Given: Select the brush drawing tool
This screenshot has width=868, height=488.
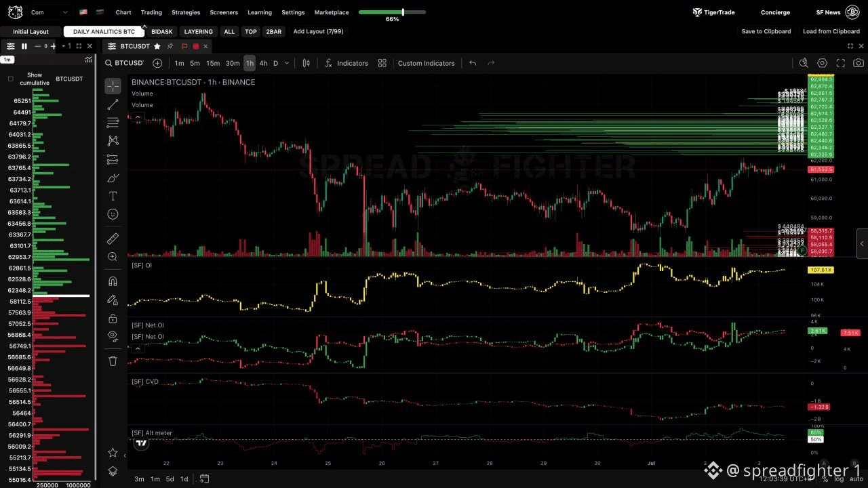Looking at the screenshot, I should pyautogui.click(x=113, y=178).
